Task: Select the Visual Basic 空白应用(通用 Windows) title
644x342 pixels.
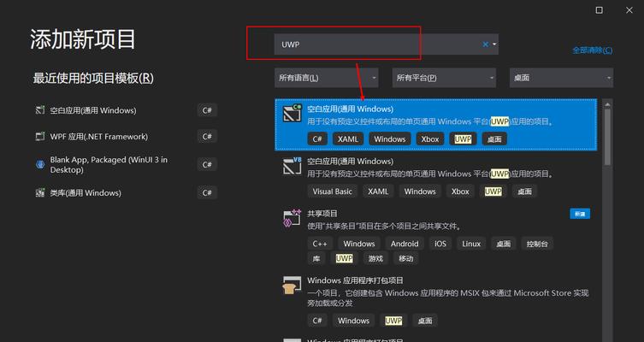Action: (x=351, y=162)
